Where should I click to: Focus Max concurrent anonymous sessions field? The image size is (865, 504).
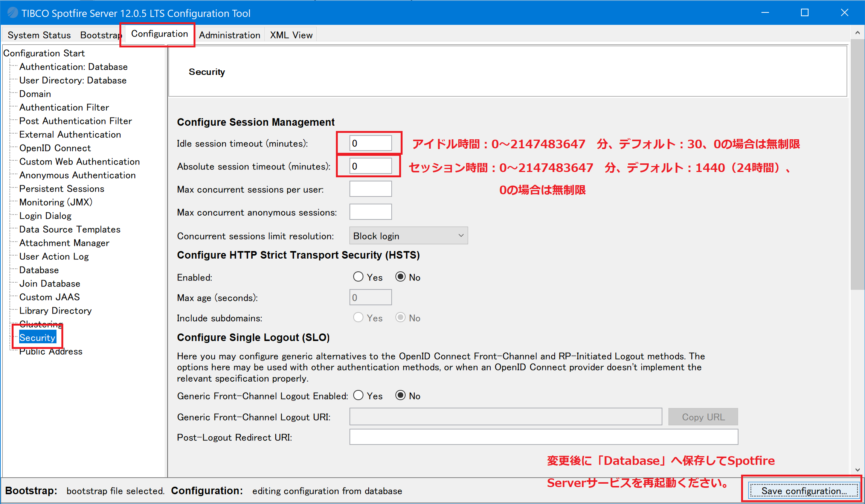371,212
